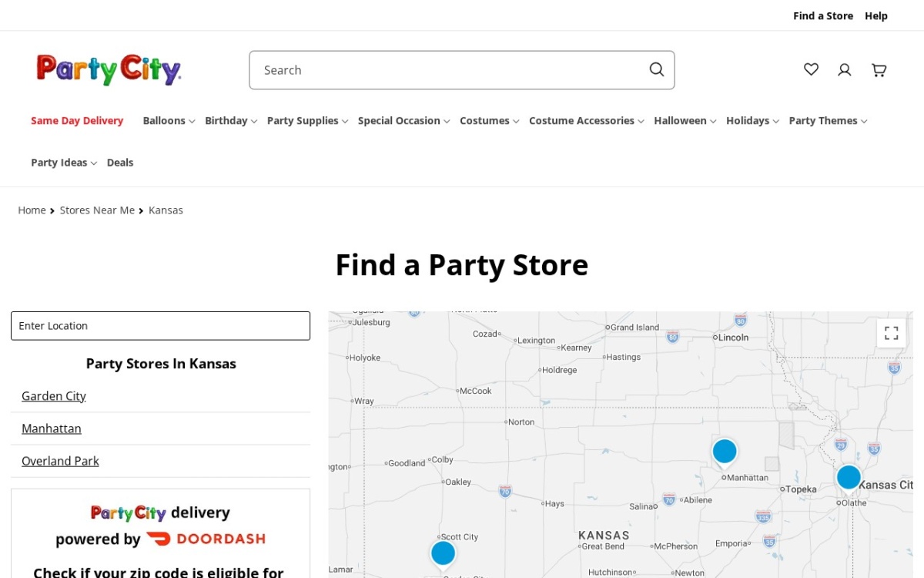Expand the Balloons menu

tap(169, 121)
